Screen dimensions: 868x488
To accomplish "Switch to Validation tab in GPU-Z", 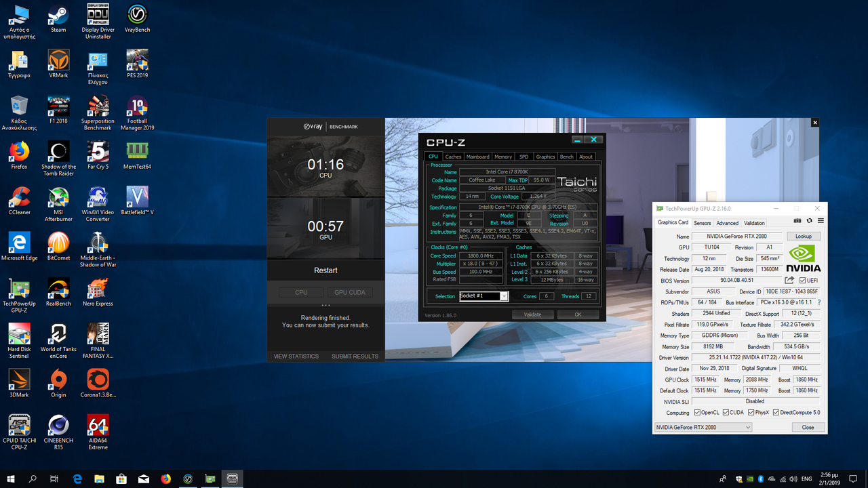I will 754,223.
